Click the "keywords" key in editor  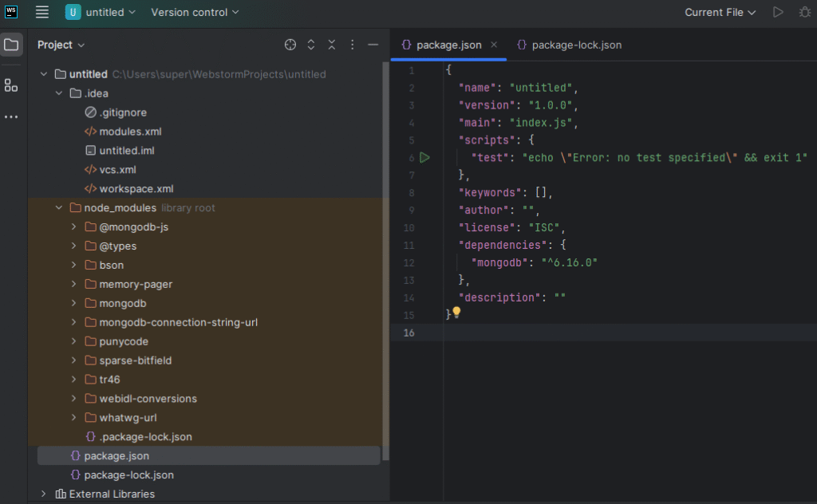point(490,193)
